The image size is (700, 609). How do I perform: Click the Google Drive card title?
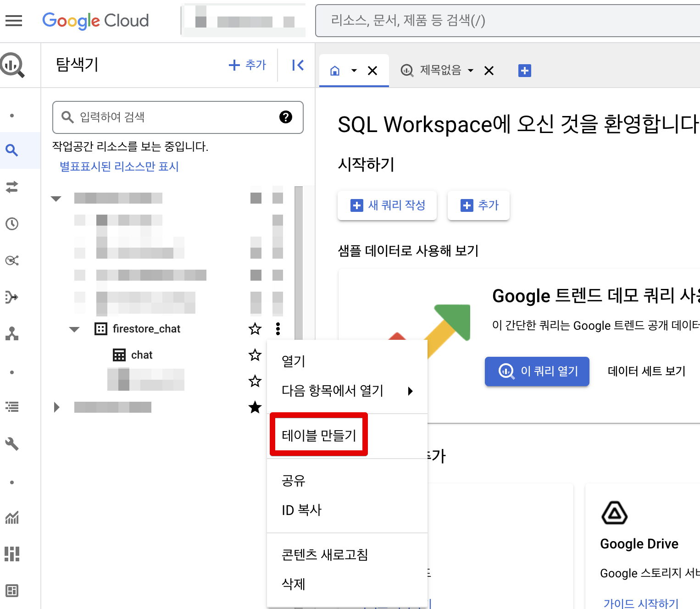click(639, 544)
